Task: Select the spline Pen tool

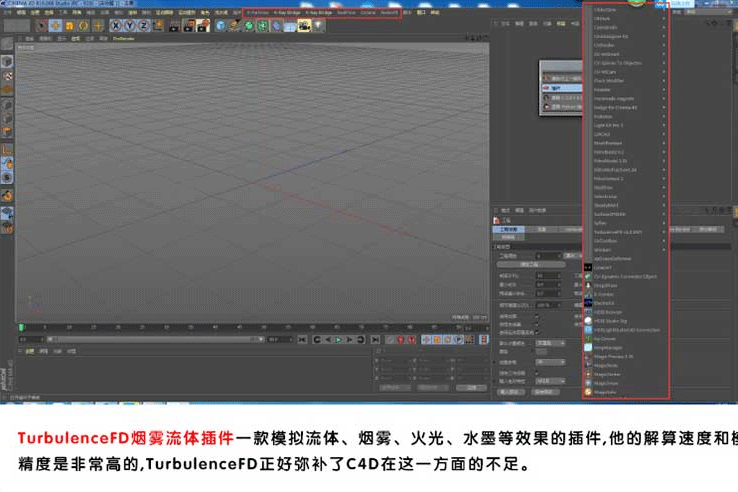Action: click(x=234, y=25)
